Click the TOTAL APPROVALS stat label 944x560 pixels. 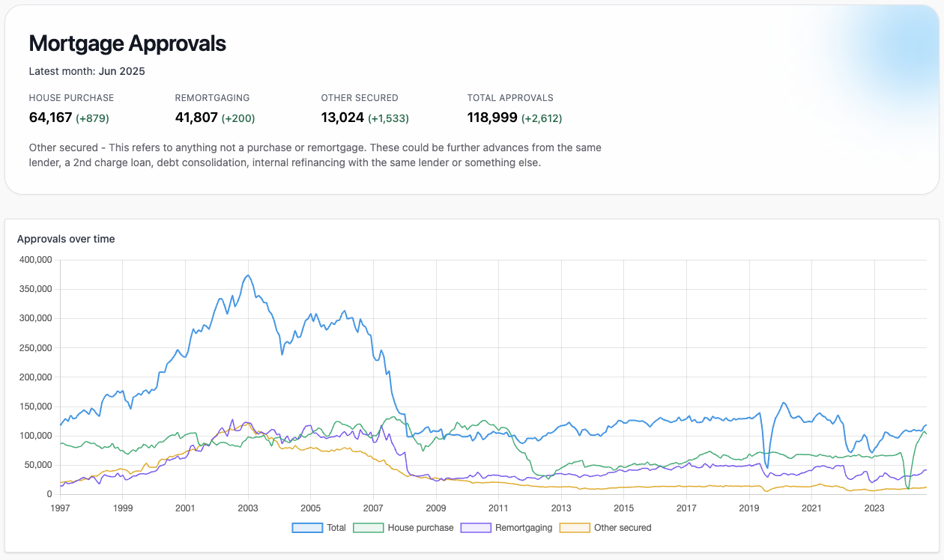pos(510,98)
